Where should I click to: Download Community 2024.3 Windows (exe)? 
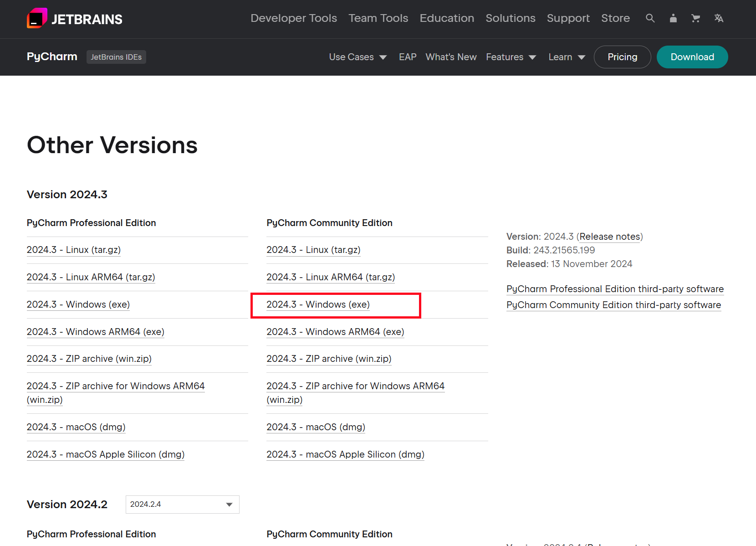click(x=318, y=304)
